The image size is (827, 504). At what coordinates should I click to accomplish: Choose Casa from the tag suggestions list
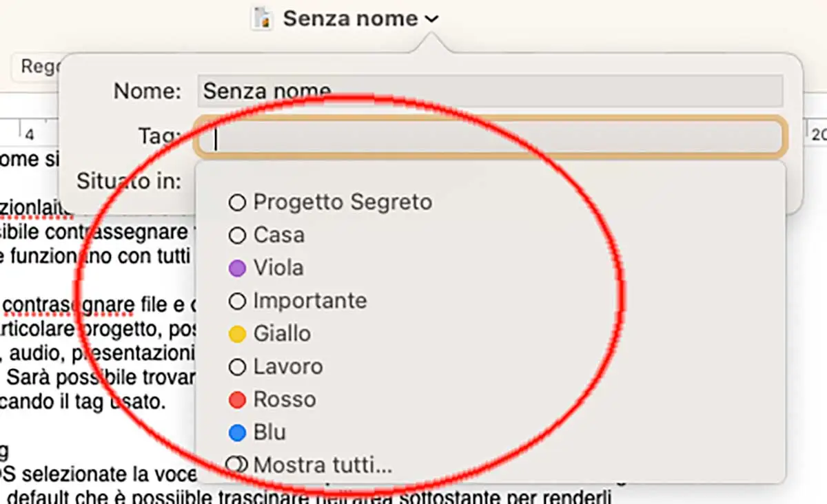[279, 235]
